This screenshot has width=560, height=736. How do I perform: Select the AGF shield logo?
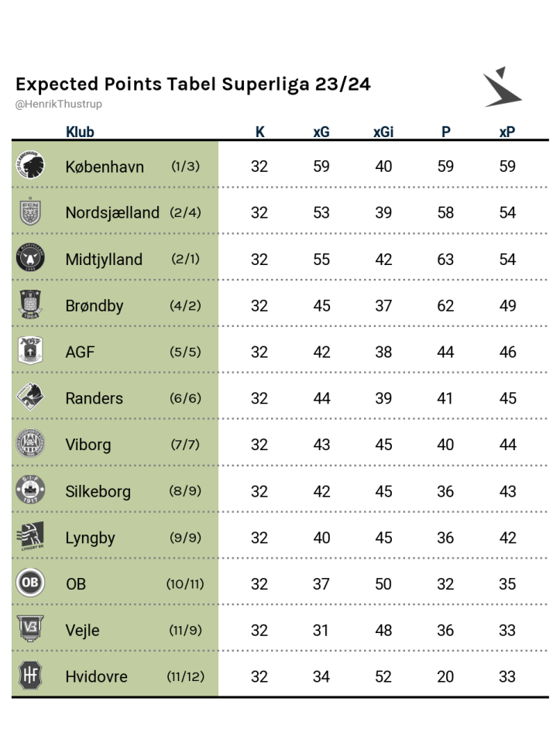coord(30,350)
